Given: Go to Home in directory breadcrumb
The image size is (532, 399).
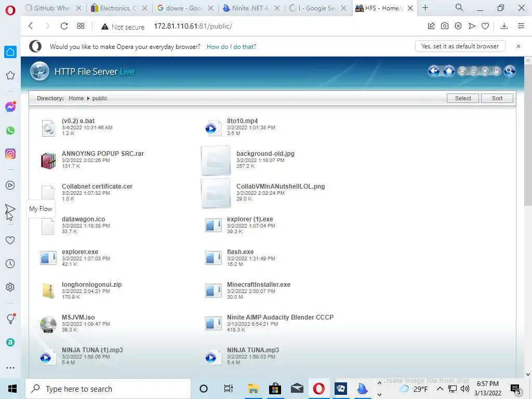Looking at the screenshot, I should click(x=76, y=98).
